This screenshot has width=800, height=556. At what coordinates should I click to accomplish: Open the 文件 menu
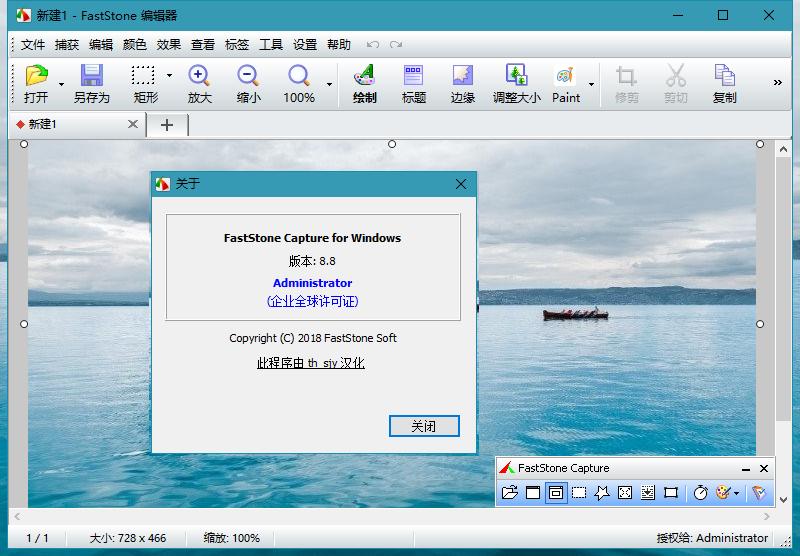33,45
